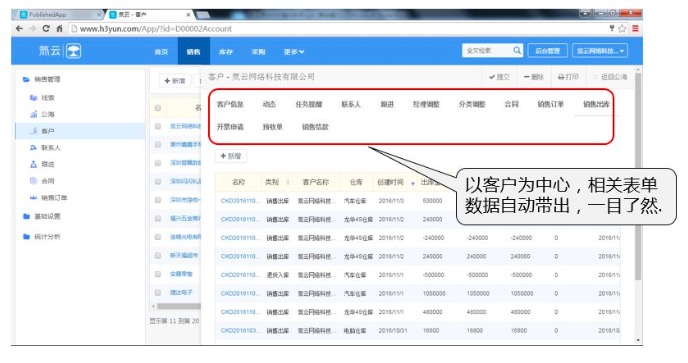Screen dimensions: 688x363
Task: Open 线索 via its sidebar icon
Action: pos(33,97)
